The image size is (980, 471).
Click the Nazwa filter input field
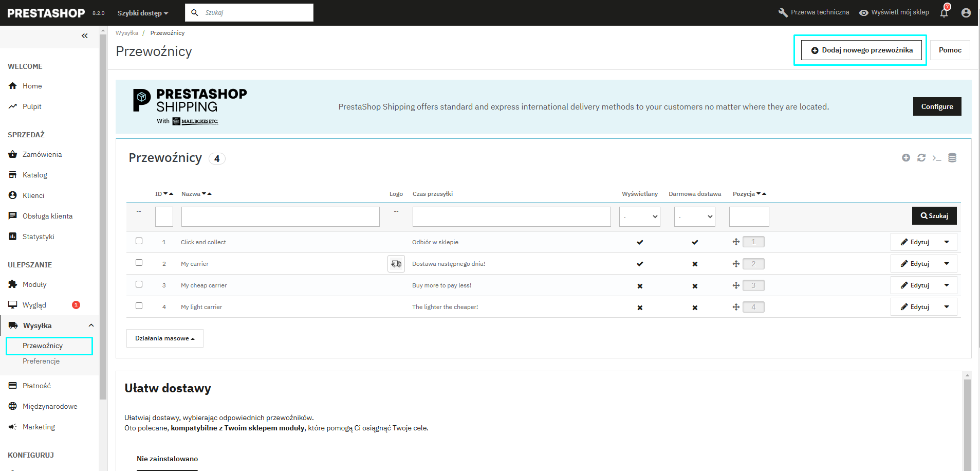click(280, 217)
